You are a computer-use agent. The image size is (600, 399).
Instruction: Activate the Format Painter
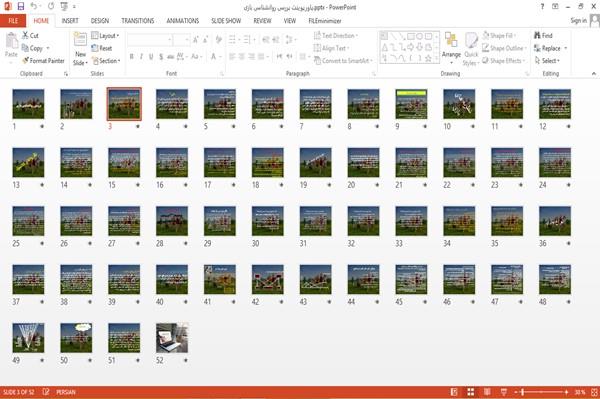[x=43, y=60]
